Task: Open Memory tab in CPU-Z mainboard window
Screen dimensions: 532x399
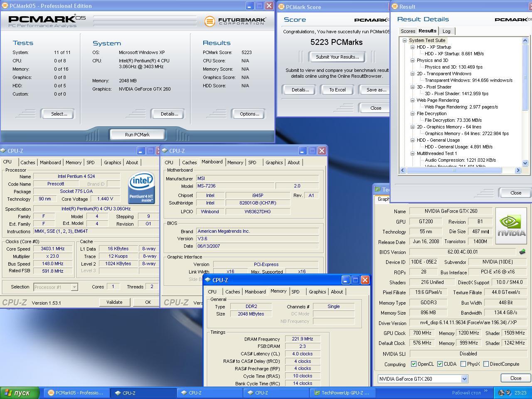Action: click(x=235, y=163)
